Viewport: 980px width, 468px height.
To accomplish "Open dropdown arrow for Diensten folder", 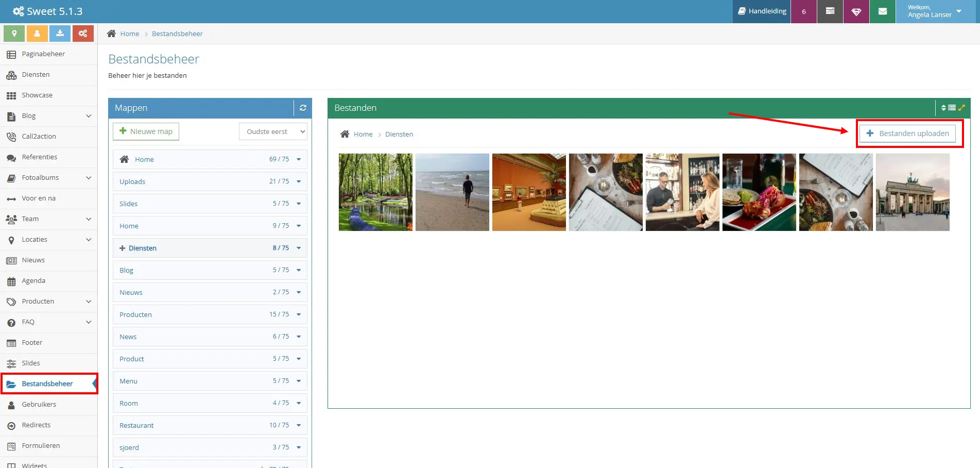I will click(299, 248).
